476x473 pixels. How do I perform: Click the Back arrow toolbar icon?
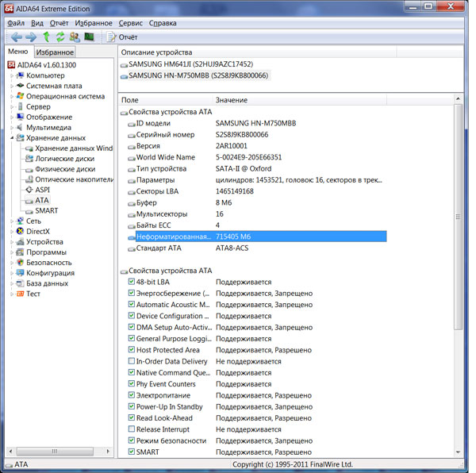(17, 37)
